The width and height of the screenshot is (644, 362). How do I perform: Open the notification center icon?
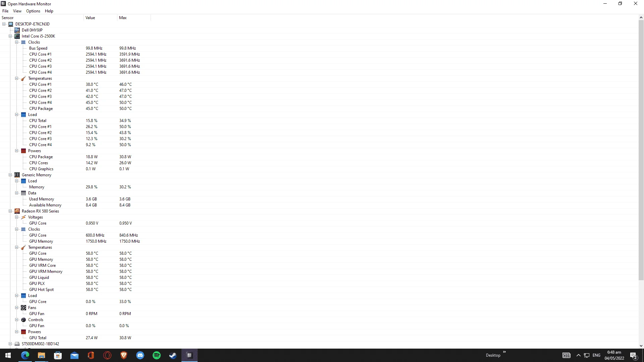coord(634,355)
